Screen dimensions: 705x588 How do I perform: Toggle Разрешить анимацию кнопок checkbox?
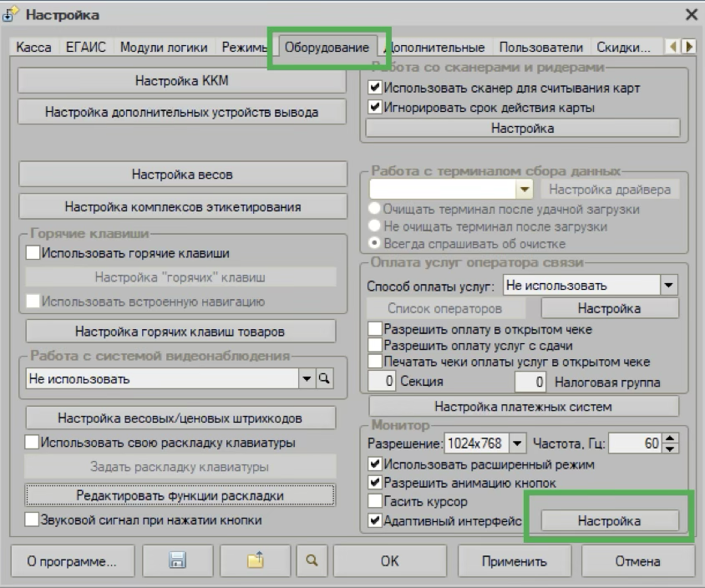[x=374, y=483]
